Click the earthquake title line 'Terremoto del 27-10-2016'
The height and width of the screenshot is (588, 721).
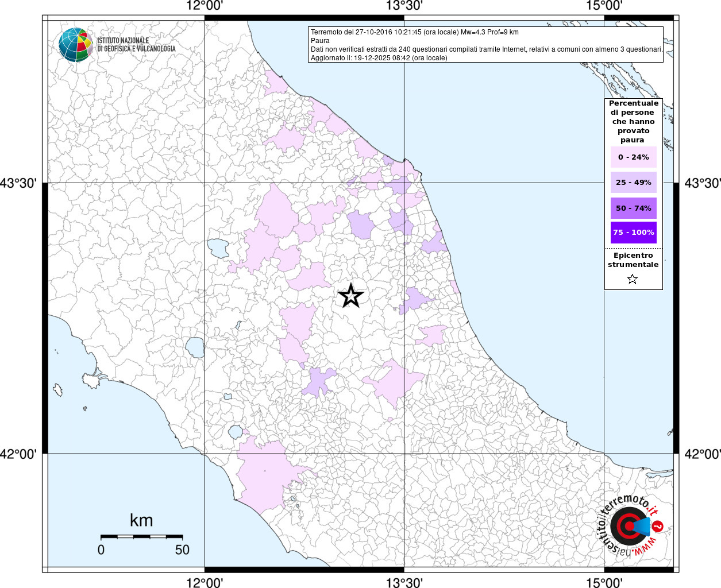pyautogui.click(x=414, y=32)
